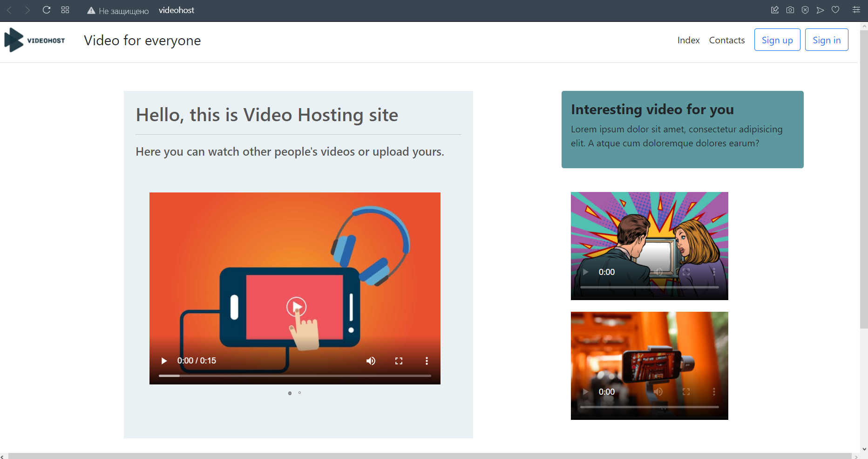The image size is (868, 459).
Task: Click the VideoHost logo
Action: tap(34, 40)
